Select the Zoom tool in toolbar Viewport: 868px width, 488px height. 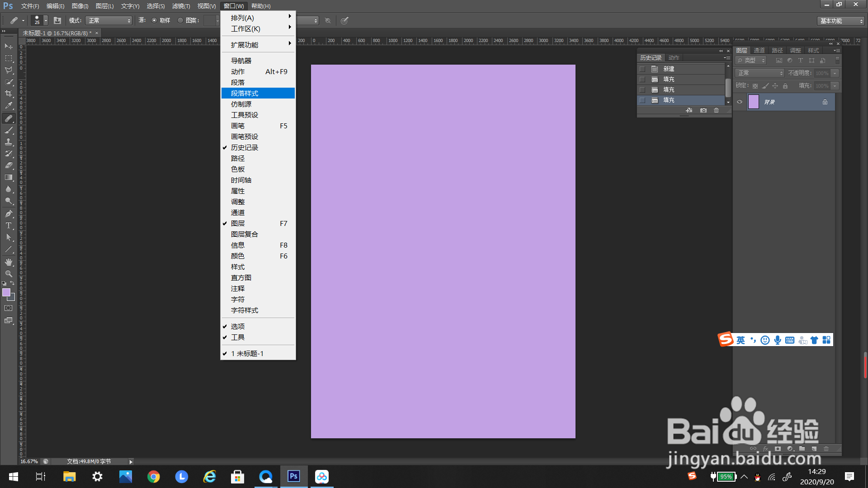(9, 274)
